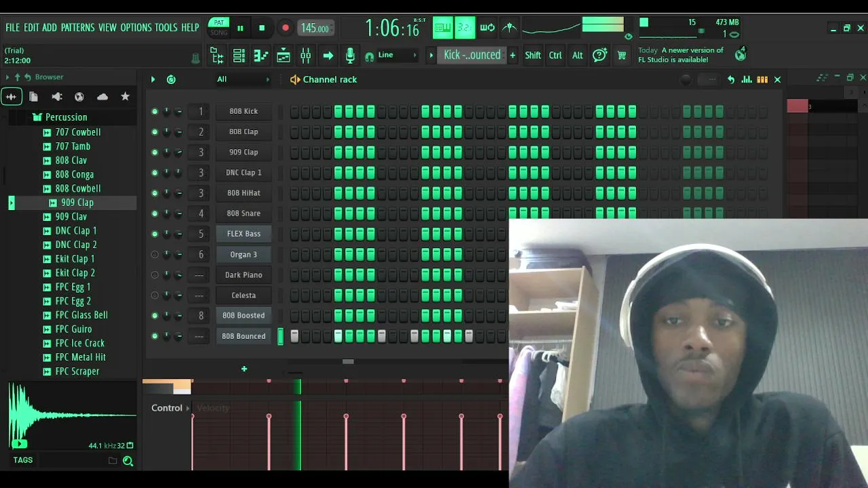The image size is (868, 488).
Task: Expand the Control target arrow
Action: (188, 408)
